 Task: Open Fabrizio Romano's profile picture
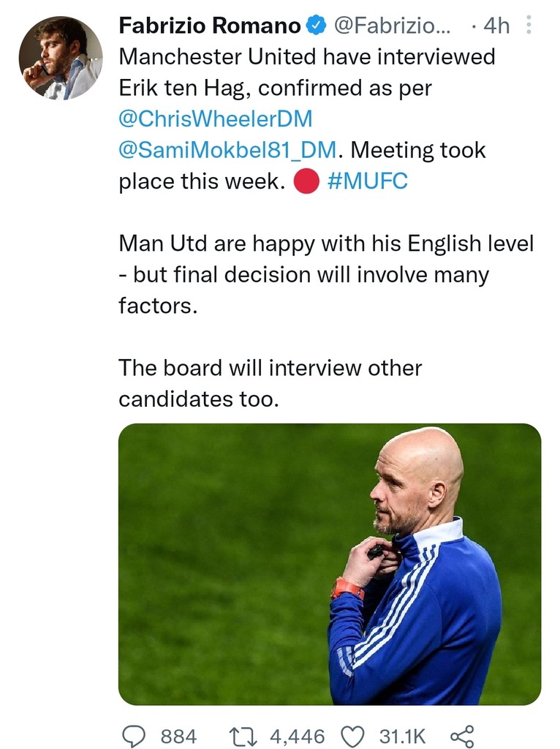coord(61,58)
